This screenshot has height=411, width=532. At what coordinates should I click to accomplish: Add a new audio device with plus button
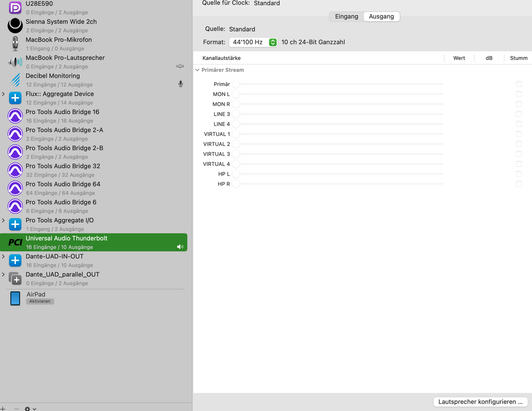click(x=3, y=409)
